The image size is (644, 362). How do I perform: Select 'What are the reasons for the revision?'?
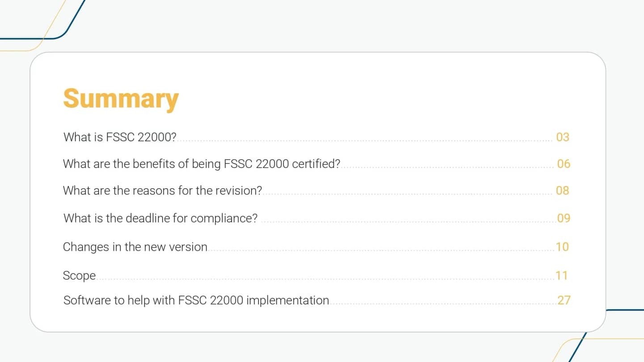162,191
